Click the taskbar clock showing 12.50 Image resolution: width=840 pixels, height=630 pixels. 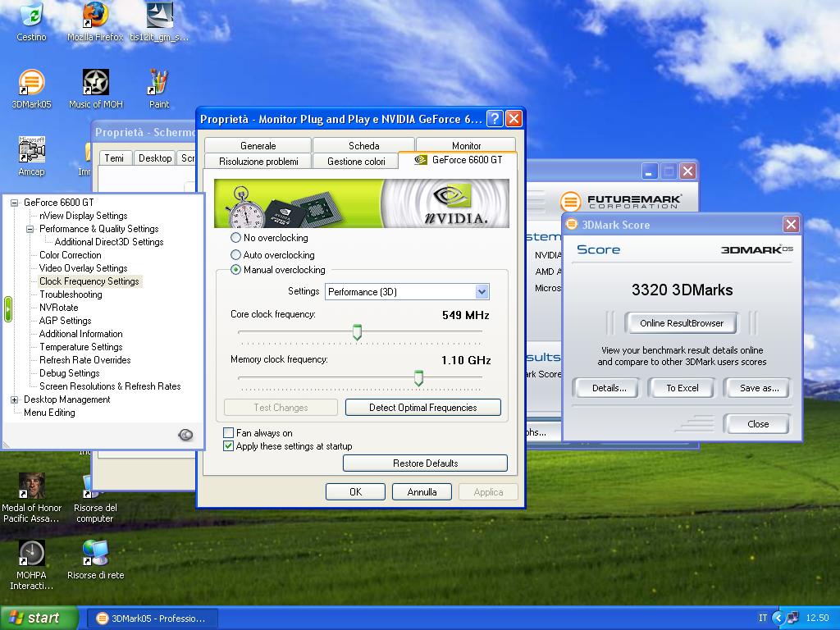click(817, 618)
